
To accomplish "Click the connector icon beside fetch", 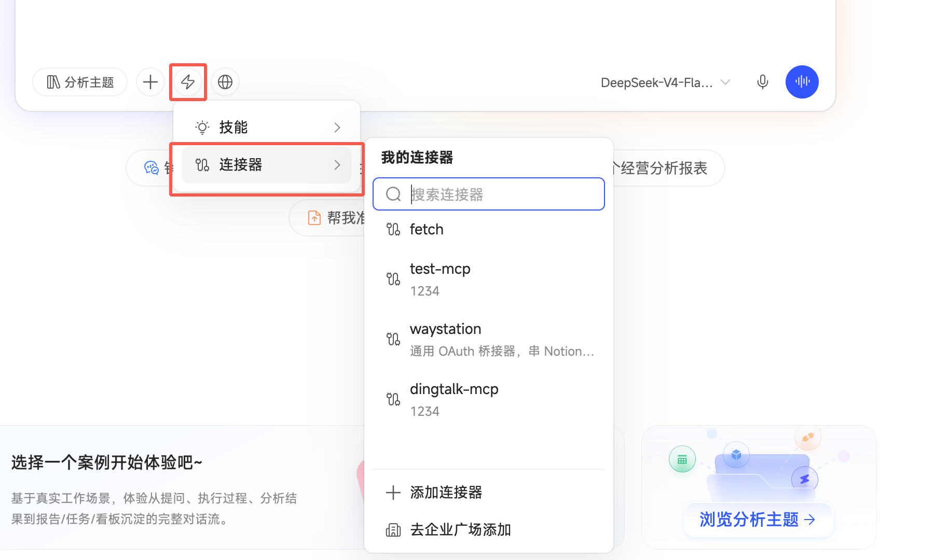I will pyautogui.click(x=393, y=229).
